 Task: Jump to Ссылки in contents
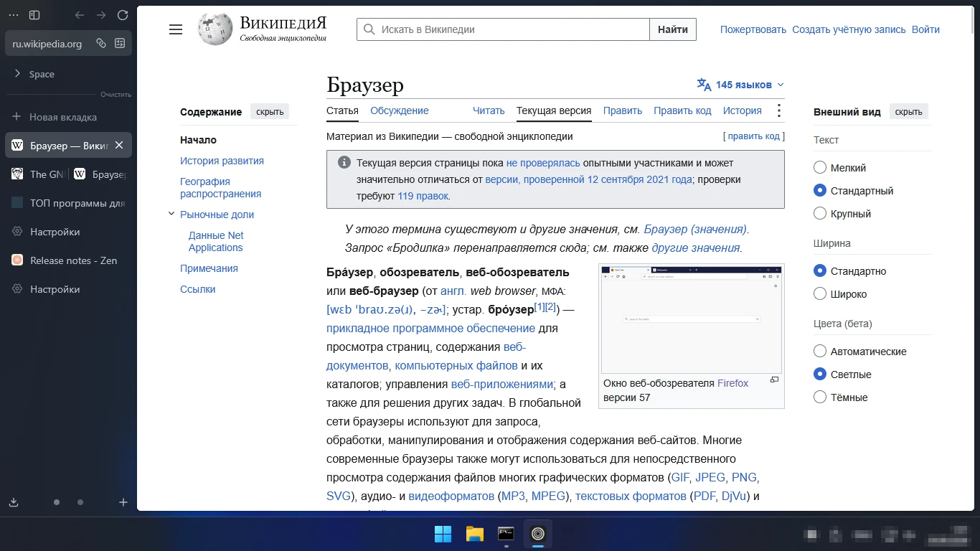197,289
